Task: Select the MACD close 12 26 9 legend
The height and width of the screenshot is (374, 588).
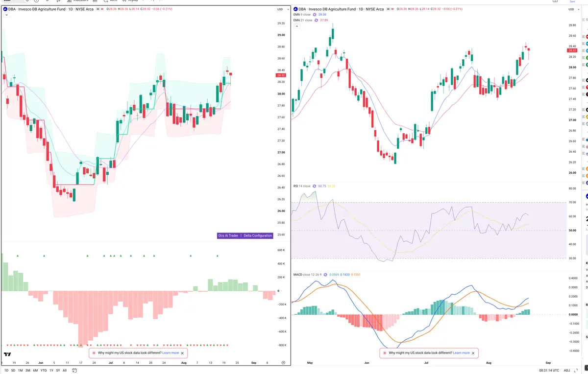Action: pos(307,275)
